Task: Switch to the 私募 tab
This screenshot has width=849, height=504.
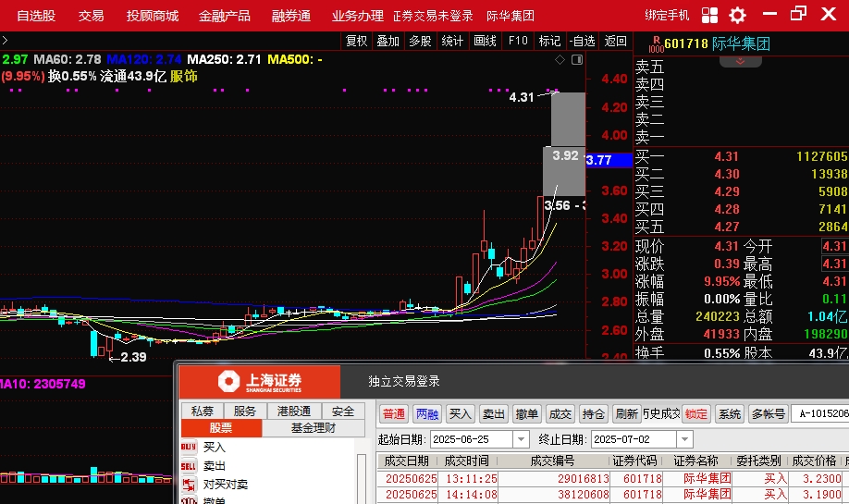Action: coord(202,411)
